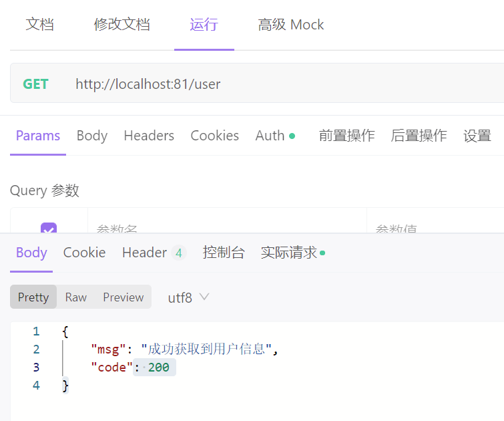Open the utf8 encoding dropdown
The image size is (504, 421).
pyautogui.click(x=188, y=297)
